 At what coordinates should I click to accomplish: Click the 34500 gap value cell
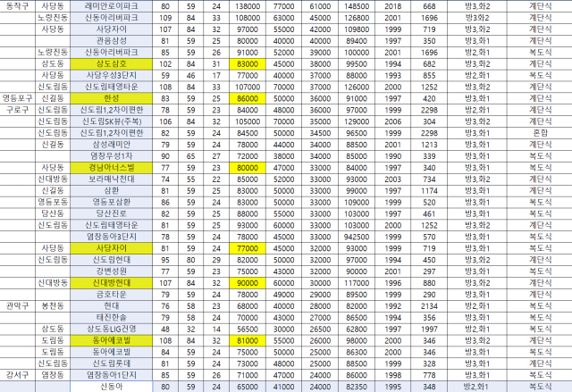click(320, 133)
